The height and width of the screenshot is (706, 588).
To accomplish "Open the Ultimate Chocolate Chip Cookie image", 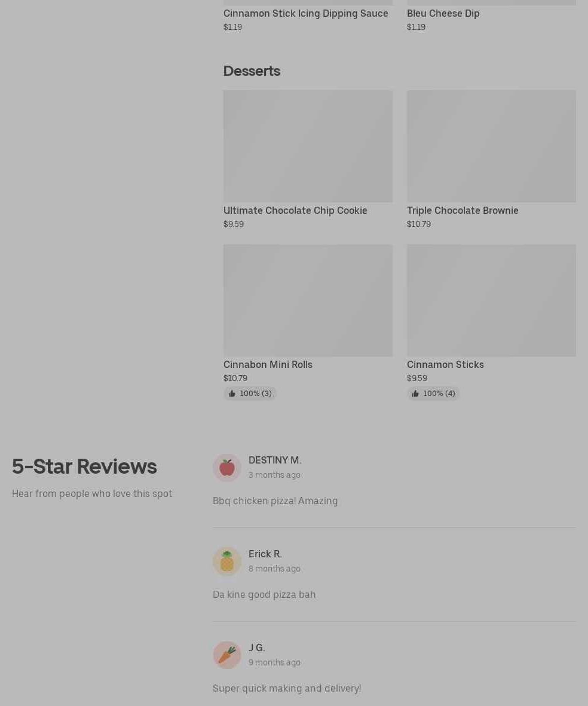I will click(x=308, y=146).
